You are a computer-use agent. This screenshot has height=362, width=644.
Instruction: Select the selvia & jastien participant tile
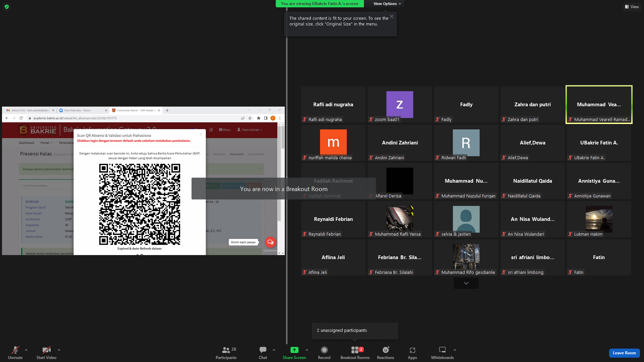tap(466, 219)
